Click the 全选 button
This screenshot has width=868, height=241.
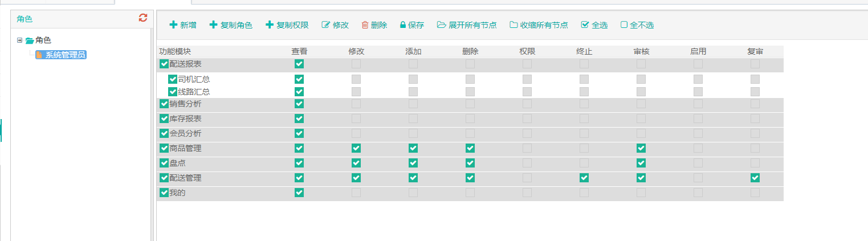(594, 25)
